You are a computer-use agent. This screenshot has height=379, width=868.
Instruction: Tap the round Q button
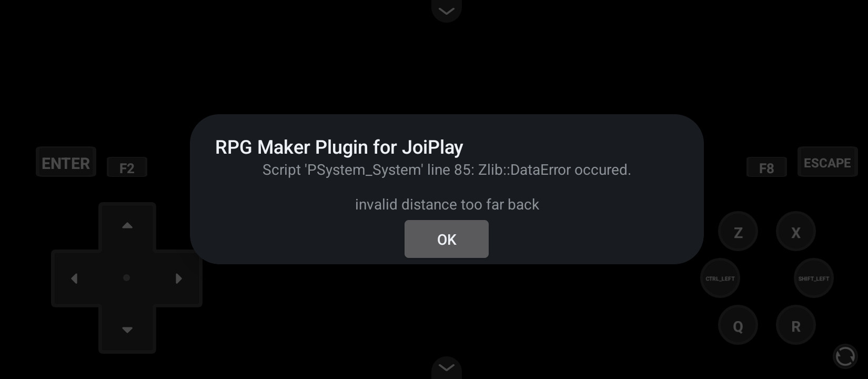tap(738, 325)
